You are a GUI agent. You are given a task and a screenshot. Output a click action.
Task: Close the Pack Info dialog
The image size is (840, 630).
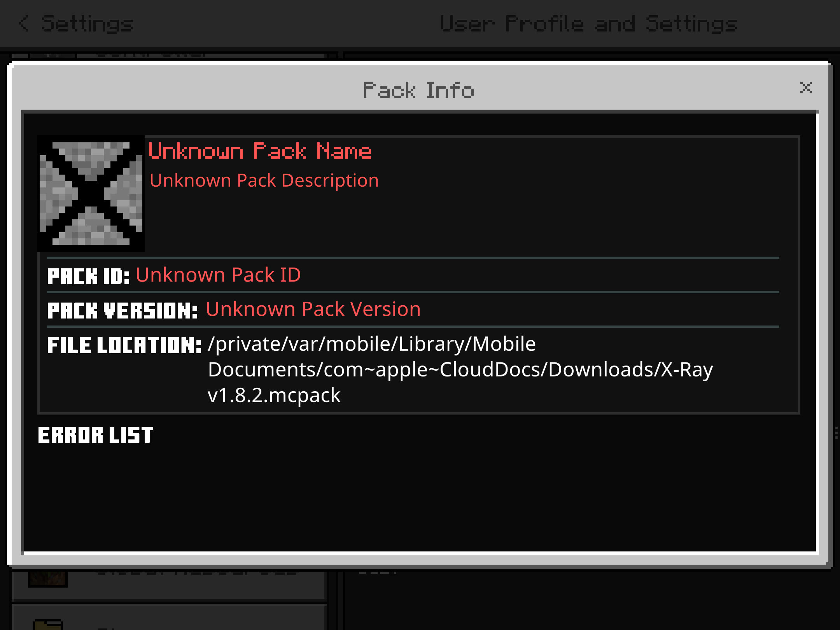tap(806, 87)
